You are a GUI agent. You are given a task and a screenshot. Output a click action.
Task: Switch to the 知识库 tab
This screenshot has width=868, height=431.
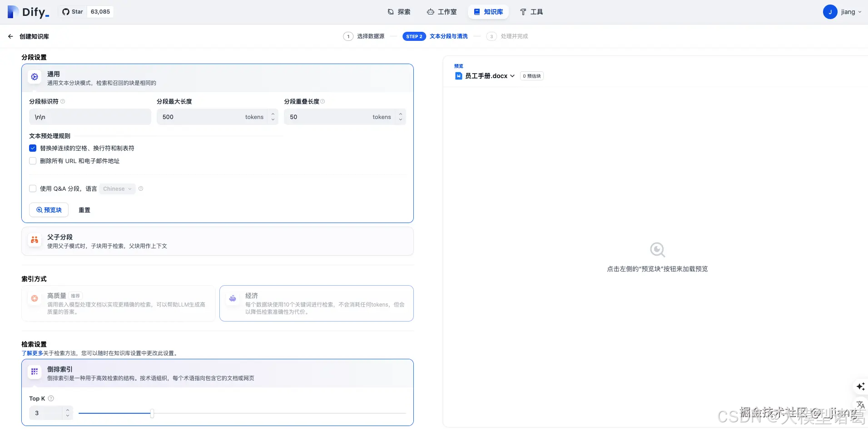click(x=488, y=11)
